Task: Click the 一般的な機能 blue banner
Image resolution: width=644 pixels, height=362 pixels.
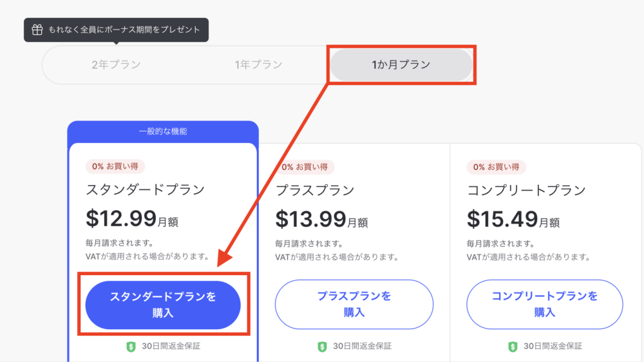Action: (163, 131)
